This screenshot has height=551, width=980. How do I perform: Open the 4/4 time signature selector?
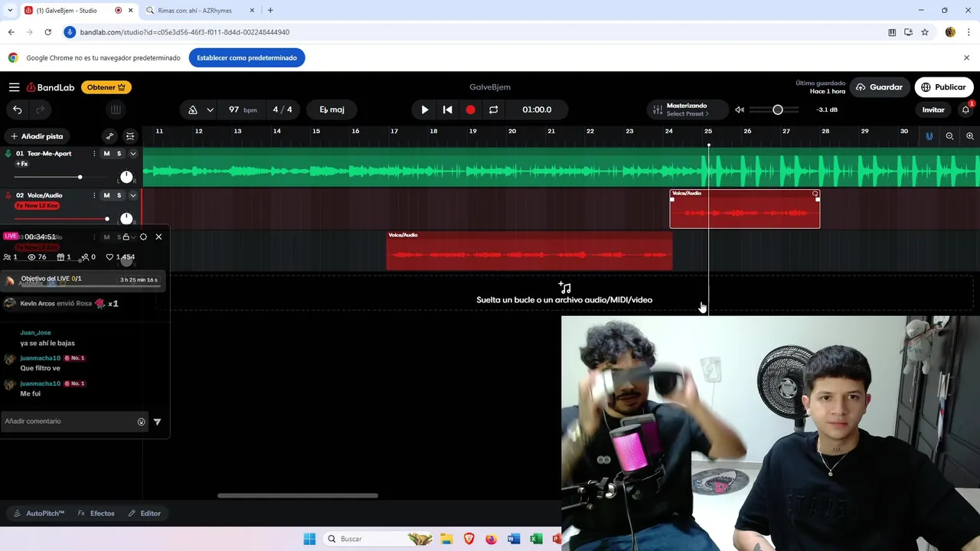pos(283,109)
